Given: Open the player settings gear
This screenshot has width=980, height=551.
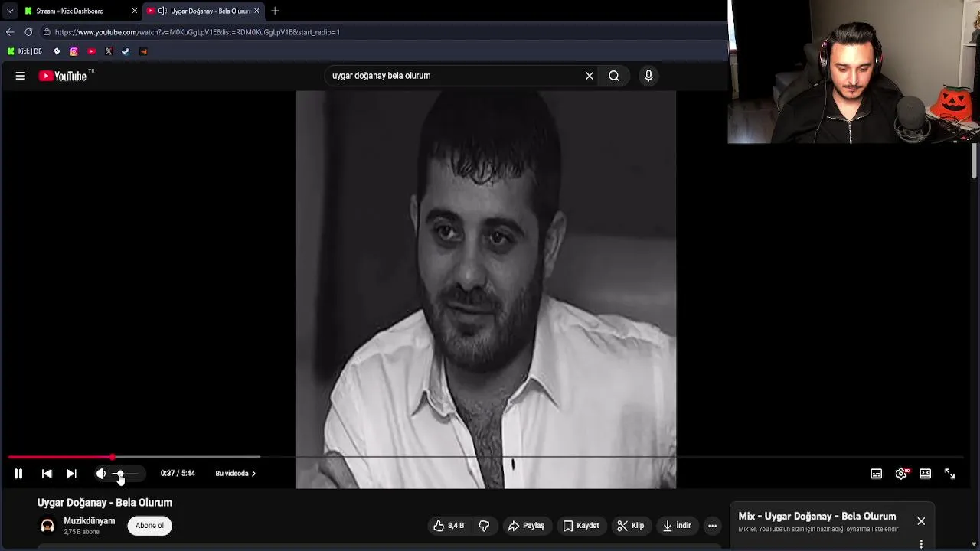Looking at the screenshot, I should pyautogui.click(x=901, y=474).
